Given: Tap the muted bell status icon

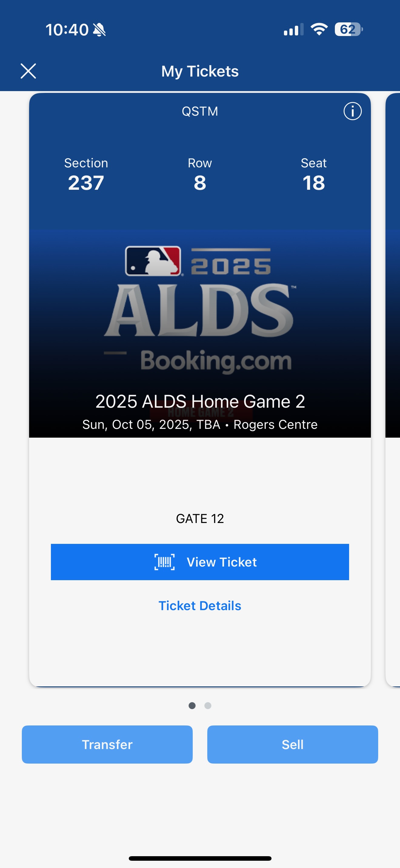Looking at the screenshot, I should [x=99, y=30].
